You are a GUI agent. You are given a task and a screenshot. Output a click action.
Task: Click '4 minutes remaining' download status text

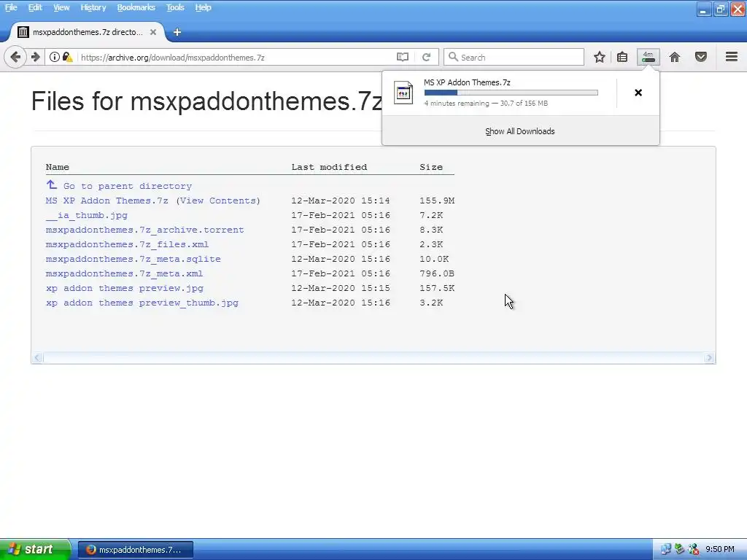[x=457, y=104]
